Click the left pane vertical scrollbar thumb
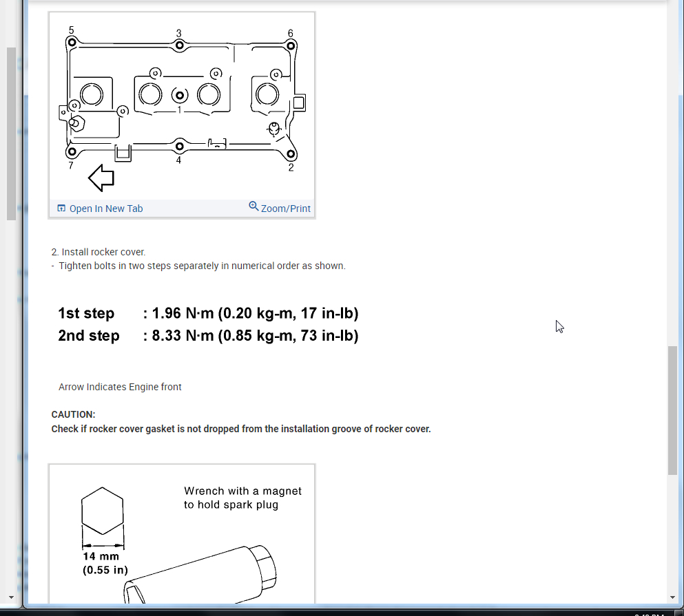The width and height of the screenshot is (684, 616). click(x=11, y=134)
